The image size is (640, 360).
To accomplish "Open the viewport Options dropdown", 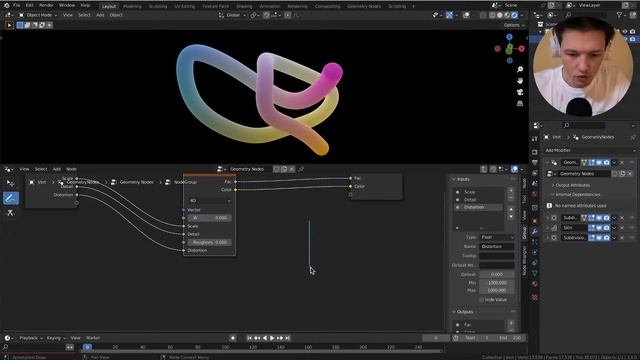I will pyautogui.click(x=513, y=25).
